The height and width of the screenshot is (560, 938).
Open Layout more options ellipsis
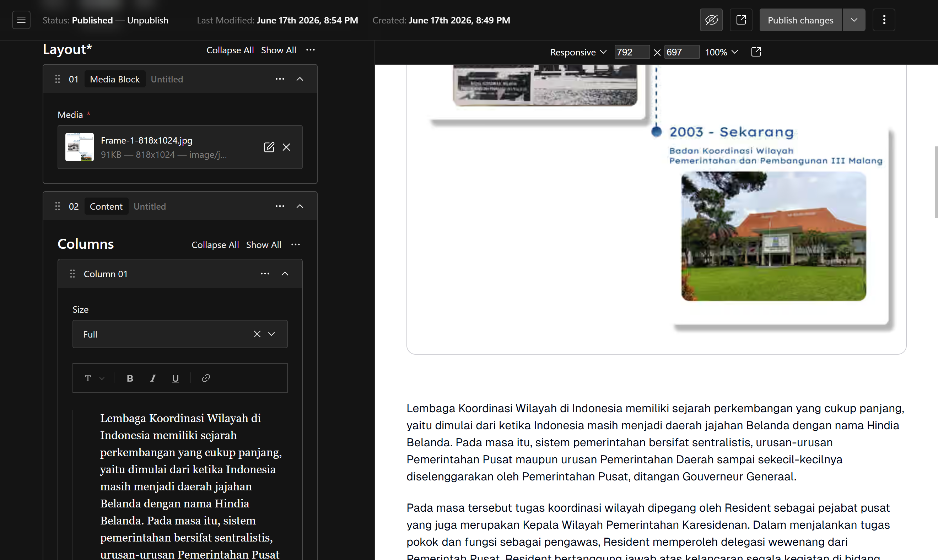tap(311, 50)
